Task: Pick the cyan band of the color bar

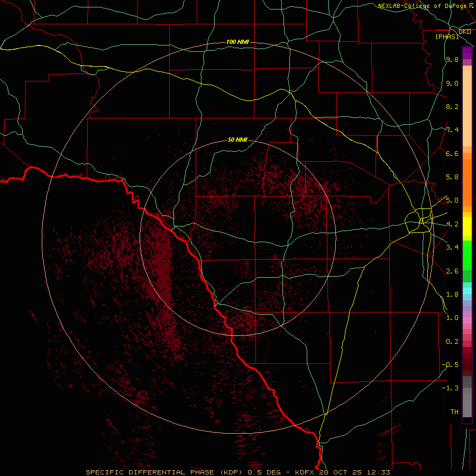Action: 467,291
